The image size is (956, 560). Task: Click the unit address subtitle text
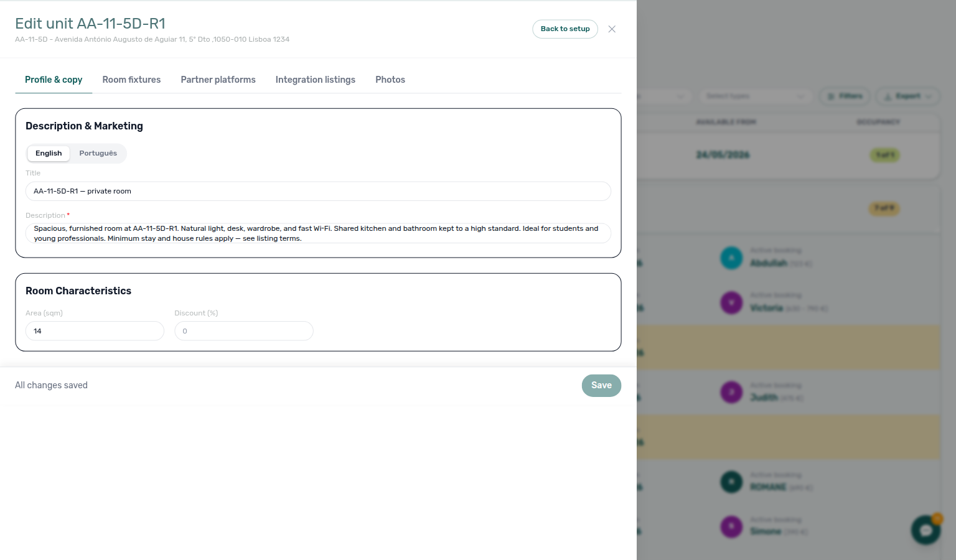(152, 39)
